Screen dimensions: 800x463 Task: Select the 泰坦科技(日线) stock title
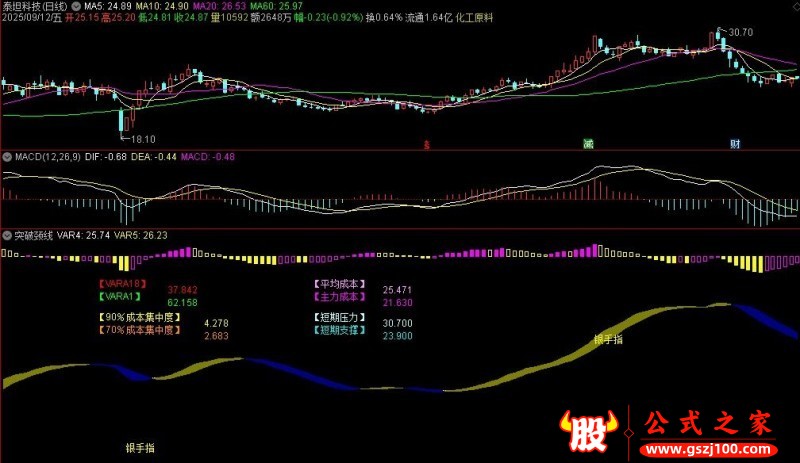coord(35,6)
